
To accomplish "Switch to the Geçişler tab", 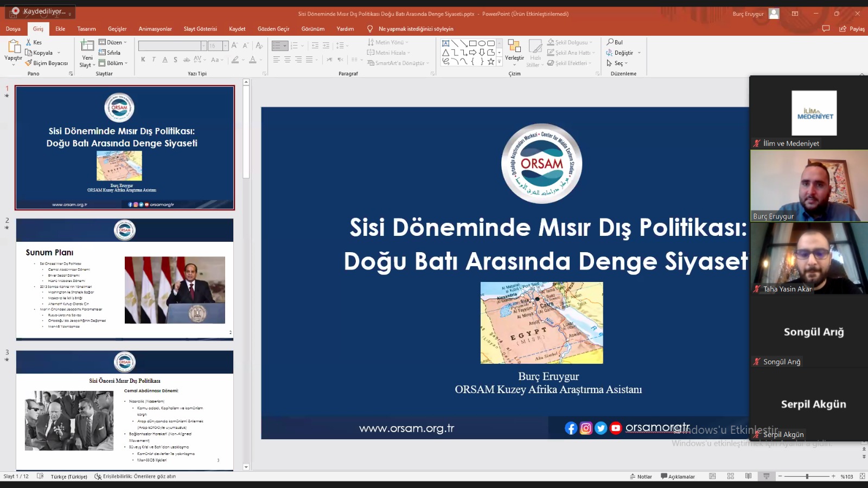I will point(117,29).
